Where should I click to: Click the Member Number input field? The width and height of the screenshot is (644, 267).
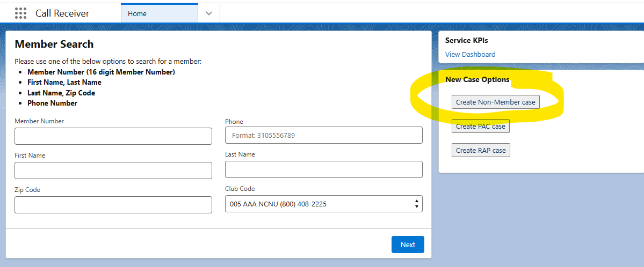point(113,136)
